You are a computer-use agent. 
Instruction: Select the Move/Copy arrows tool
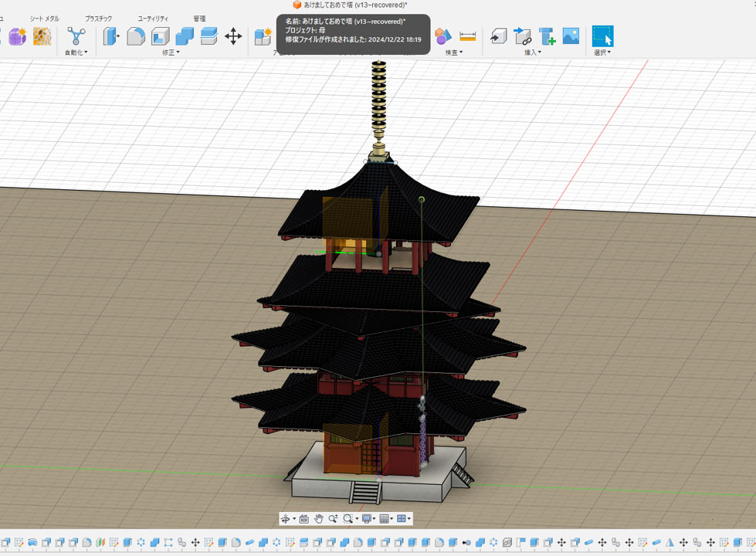tap(233, 36)
